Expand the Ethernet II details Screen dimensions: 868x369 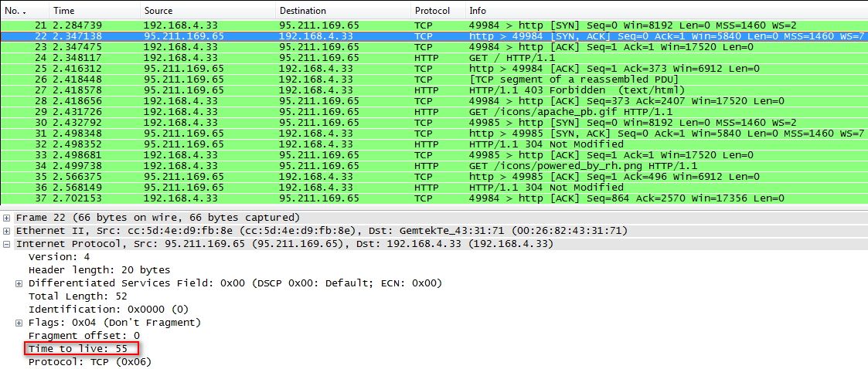click(x=7, y=231)
